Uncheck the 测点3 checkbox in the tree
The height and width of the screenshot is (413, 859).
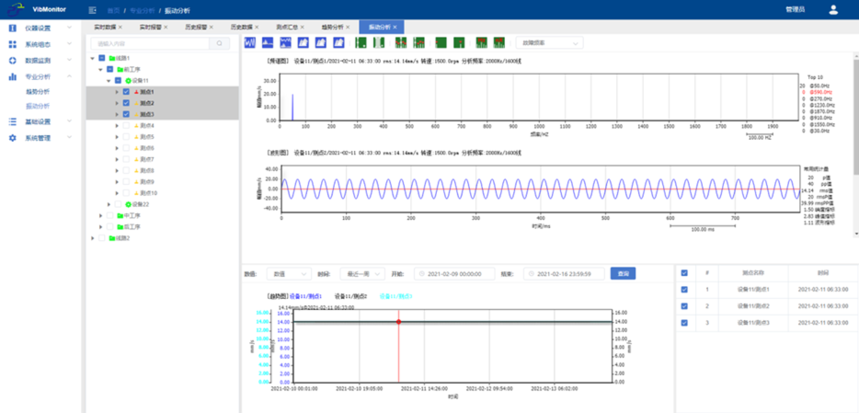click(x=126, y=114)
